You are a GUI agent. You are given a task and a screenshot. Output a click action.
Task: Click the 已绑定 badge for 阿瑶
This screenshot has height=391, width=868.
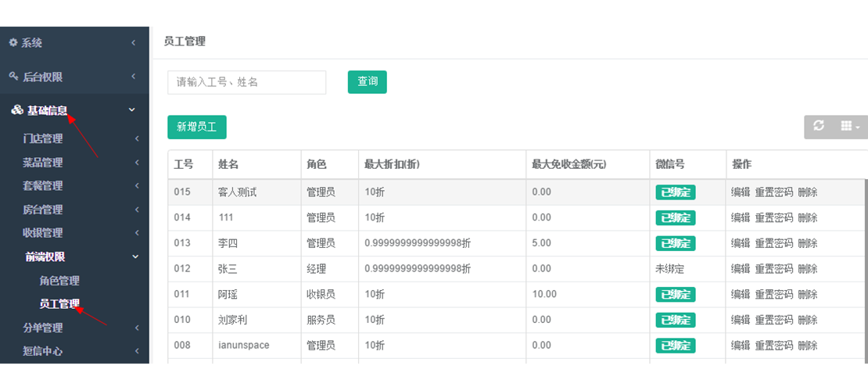pyautogui.click(x=675, y=295)
